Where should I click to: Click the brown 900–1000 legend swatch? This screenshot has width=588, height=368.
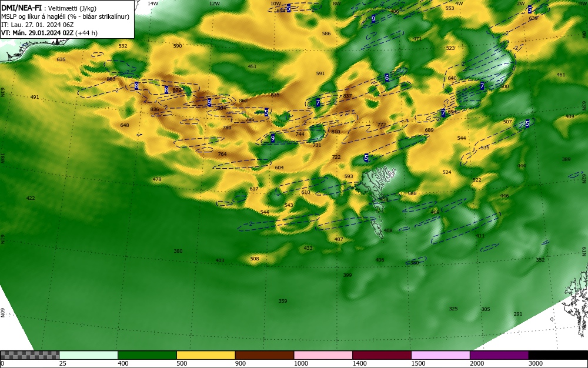(265, 355)
